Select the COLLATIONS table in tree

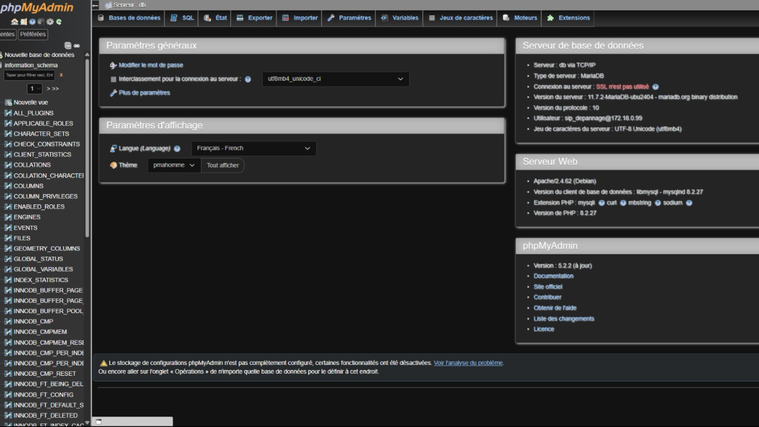32,165
